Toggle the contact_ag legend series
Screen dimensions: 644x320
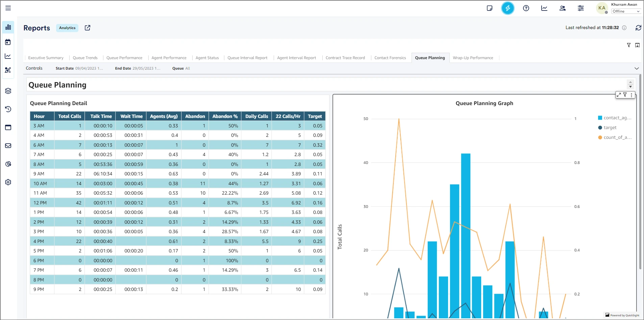pyautogui.click(x=617, y=118)
